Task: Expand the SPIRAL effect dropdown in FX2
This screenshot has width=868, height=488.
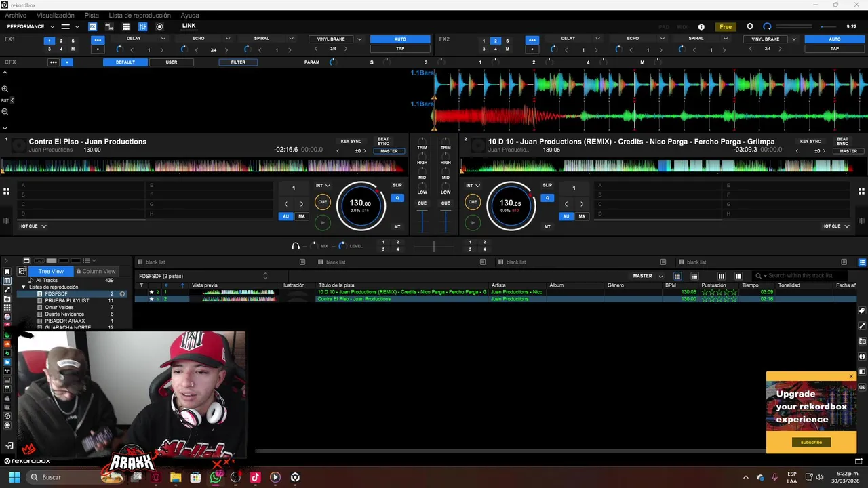Action: tap(726, 39)
